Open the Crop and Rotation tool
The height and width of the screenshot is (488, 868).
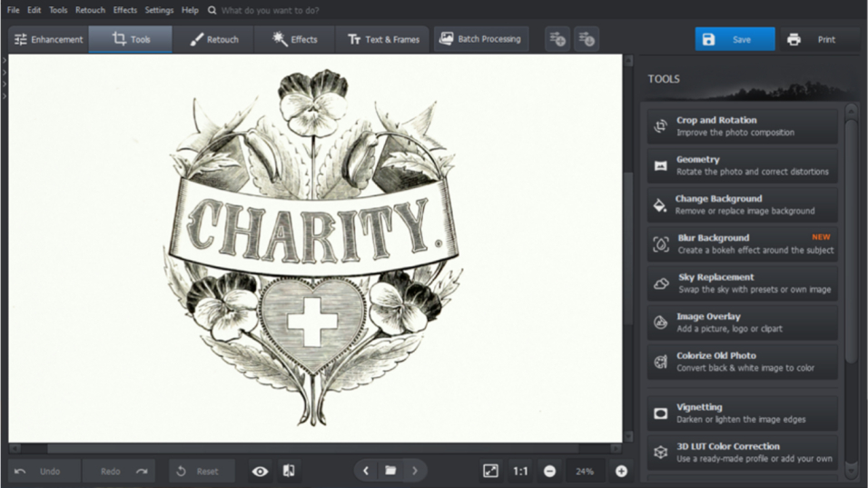point(742,126)
